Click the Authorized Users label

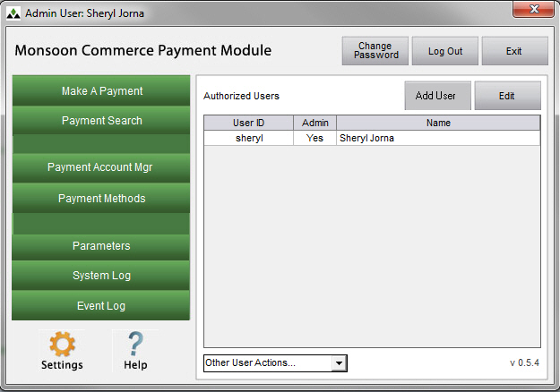241,96
